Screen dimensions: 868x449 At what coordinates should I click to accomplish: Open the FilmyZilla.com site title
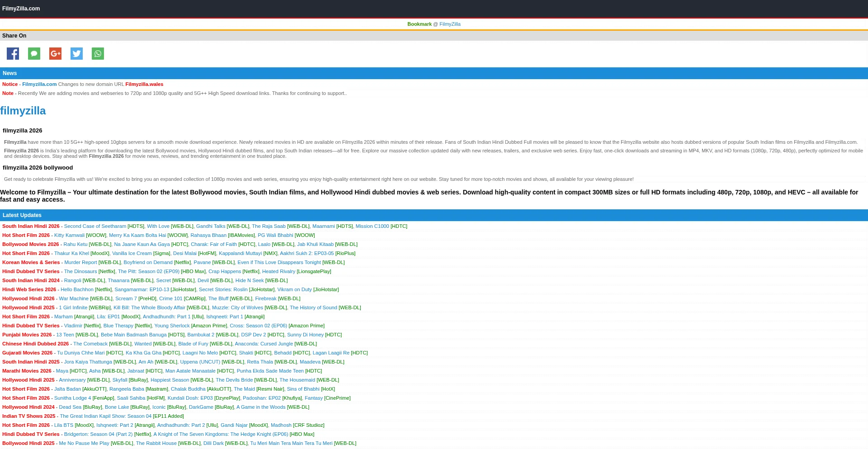(x=21, y=9)
